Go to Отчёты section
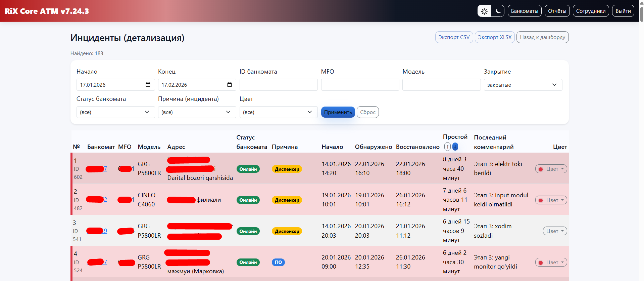This screenshot has width=644, height=281. coord(557,11)
